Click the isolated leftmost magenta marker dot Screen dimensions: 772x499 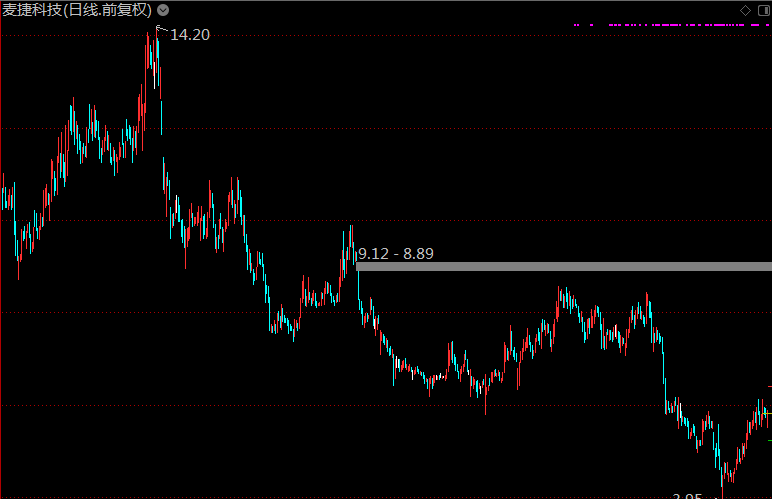575,24
